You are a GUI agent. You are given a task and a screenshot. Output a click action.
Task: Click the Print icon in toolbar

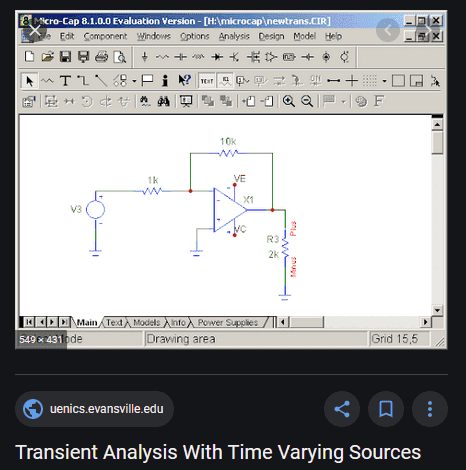[101, 57]
